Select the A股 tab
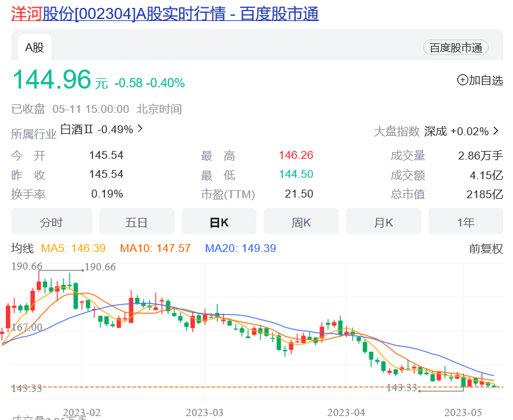 [35, 47]
